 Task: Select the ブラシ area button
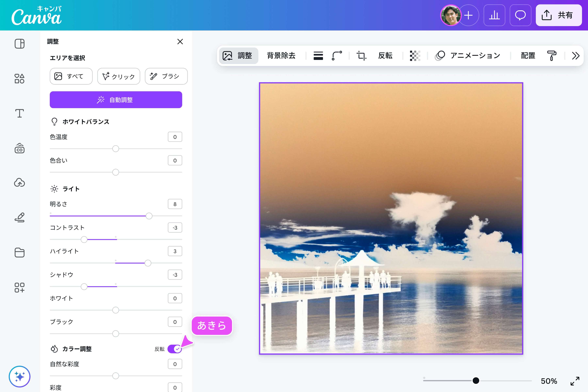(166, 76)
